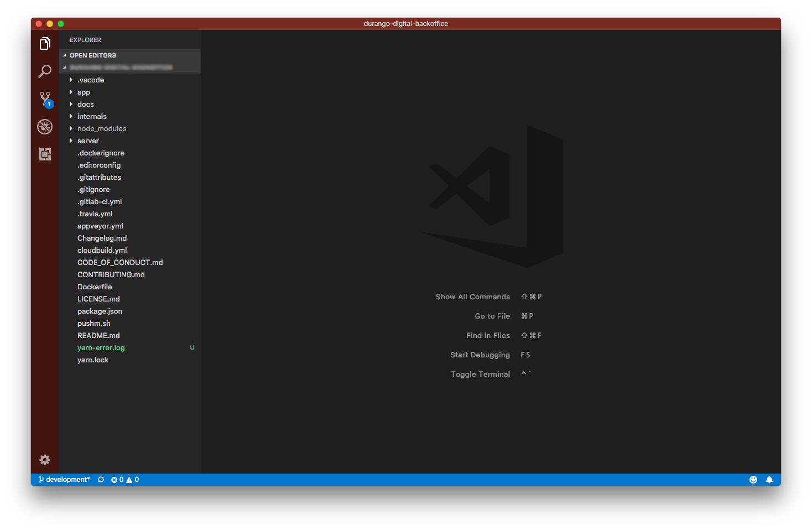This screenshot has width=812, height=530.
Task: Expand the .vscode folder
Action: click(130, 80)
